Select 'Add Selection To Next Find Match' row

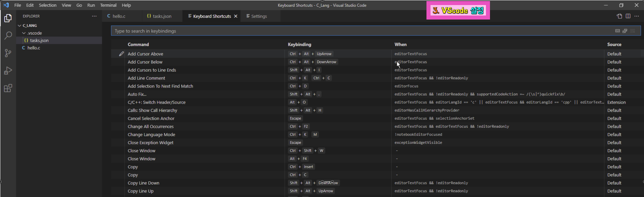[377, 86]
